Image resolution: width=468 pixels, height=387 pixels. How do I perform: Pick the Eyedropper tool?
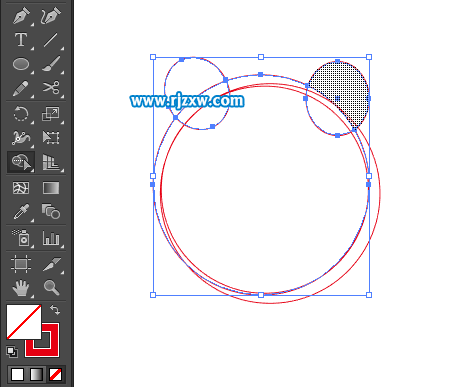21,212
